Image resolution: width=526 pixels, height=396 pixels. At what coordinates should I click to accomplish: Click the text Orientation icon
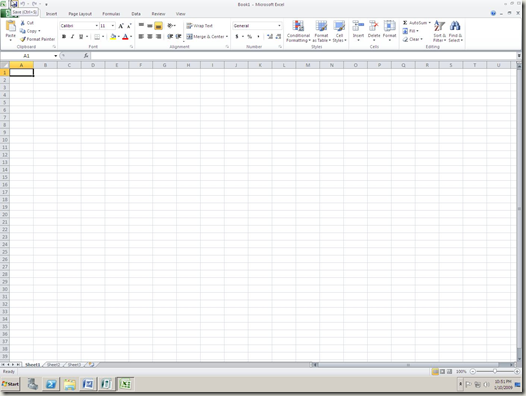coord(170,26)
